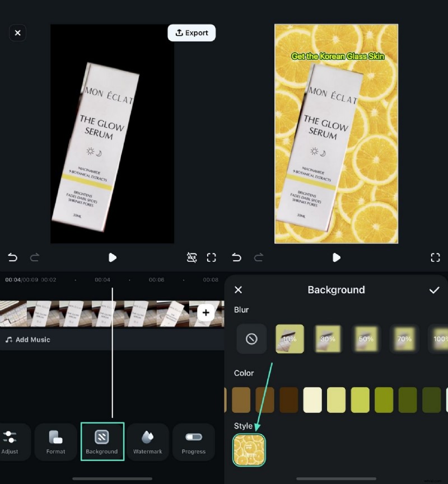Select the 50% blur preset
The height and width of the screenshot is (484, 448).
pyautogui.click(x=366, y=339)
